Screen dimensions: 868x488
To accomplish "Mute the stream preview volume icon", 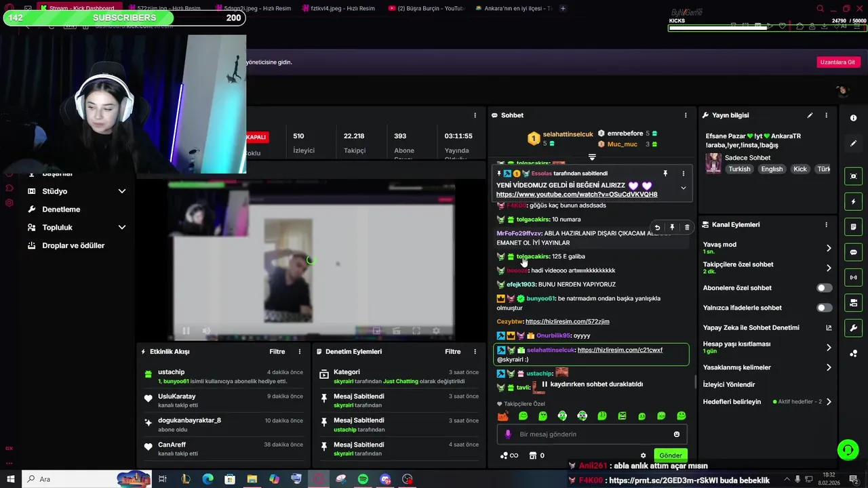I will click(206, 331).
